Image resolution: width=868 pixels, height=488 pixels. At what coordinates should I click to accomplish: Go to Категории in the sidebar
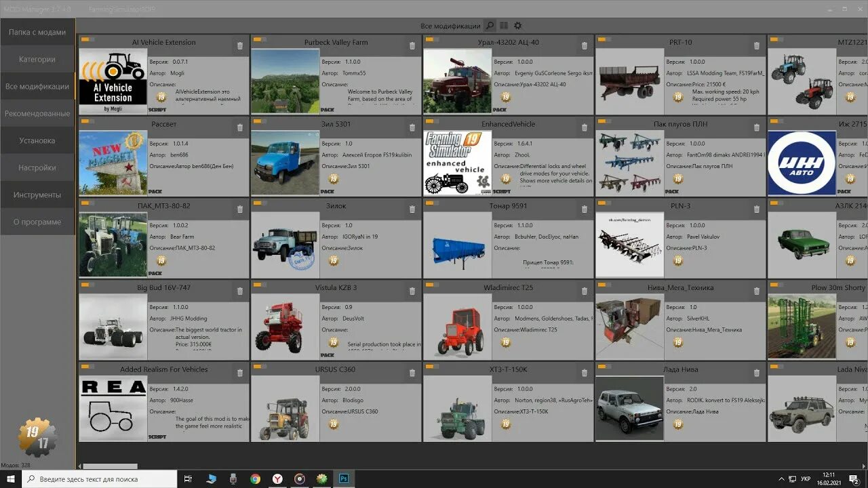tap(37, 59)
